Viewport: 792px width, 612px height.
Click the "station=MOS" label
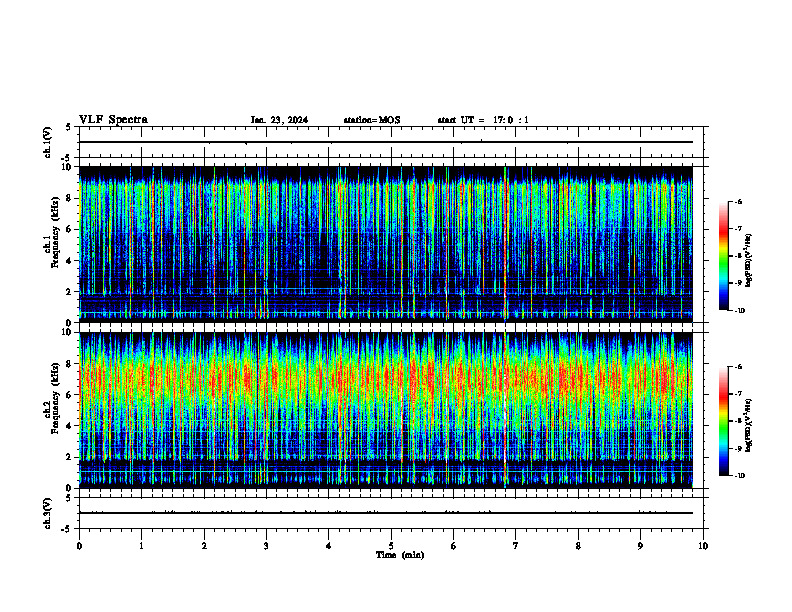click(x=372, y=120)
